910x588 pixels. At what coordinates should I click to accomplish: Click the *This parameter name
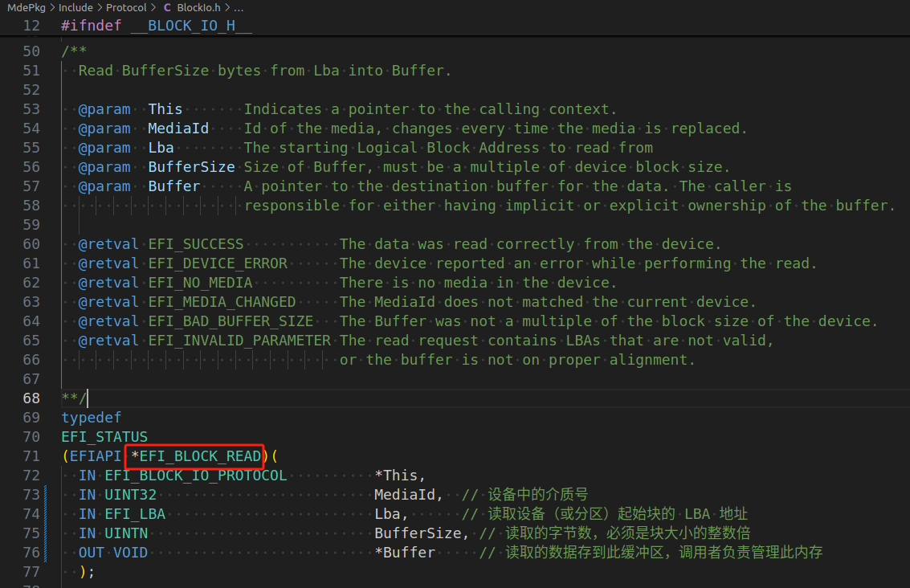(396, 476)
